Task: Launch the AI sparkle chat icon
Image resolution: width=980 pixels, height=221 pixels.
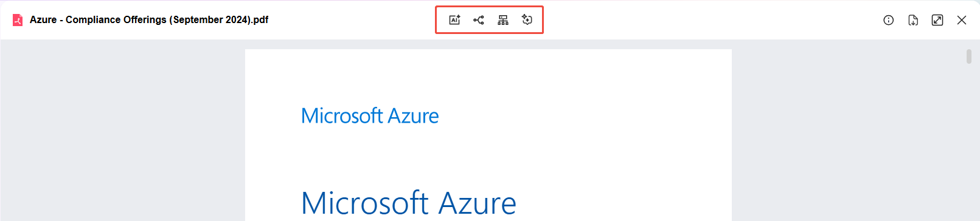Action: [x=527, y=20]
